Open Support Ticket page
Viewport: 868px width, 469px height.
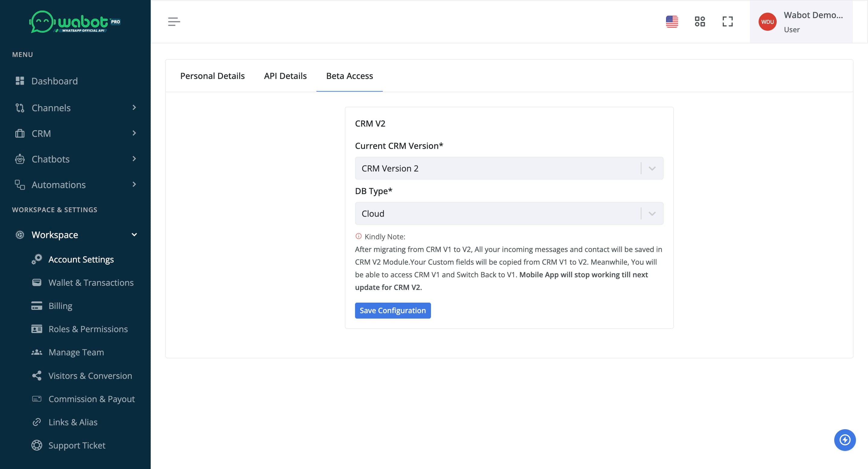click(x=77, y=445)
